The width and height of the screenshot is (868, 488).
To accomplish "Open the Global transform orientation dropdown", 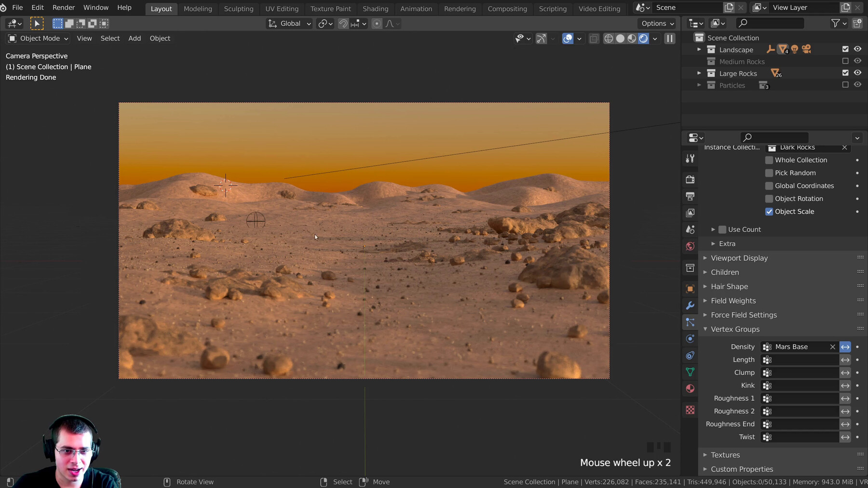I will [289, 24].
